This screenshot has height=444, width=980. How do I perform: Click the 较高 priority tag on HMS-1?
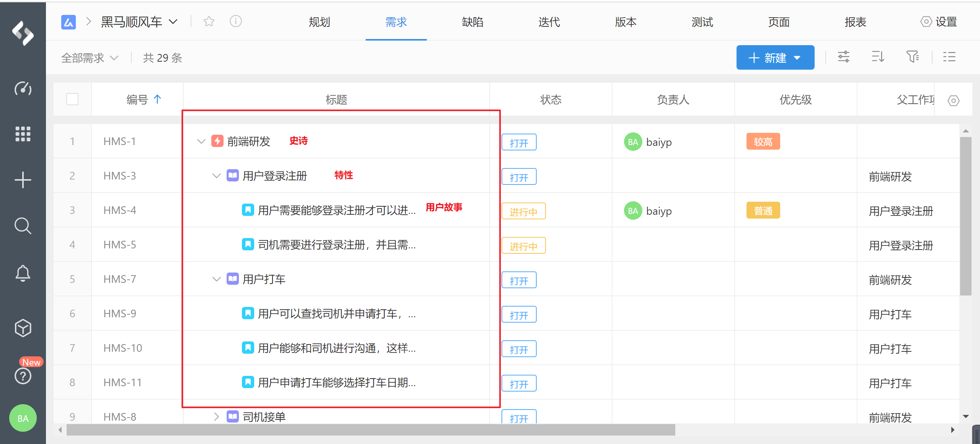pyautogui.click(x=763, y=142)
